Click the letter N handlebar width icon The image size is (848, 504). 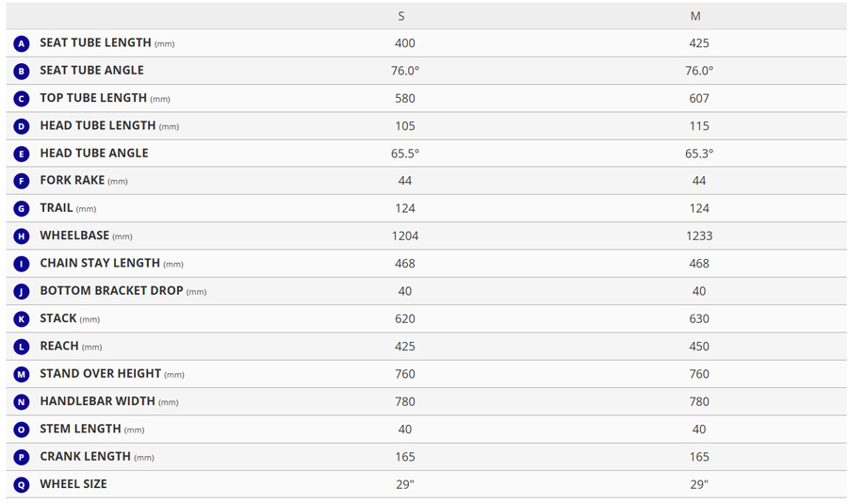tap(22, 402)
